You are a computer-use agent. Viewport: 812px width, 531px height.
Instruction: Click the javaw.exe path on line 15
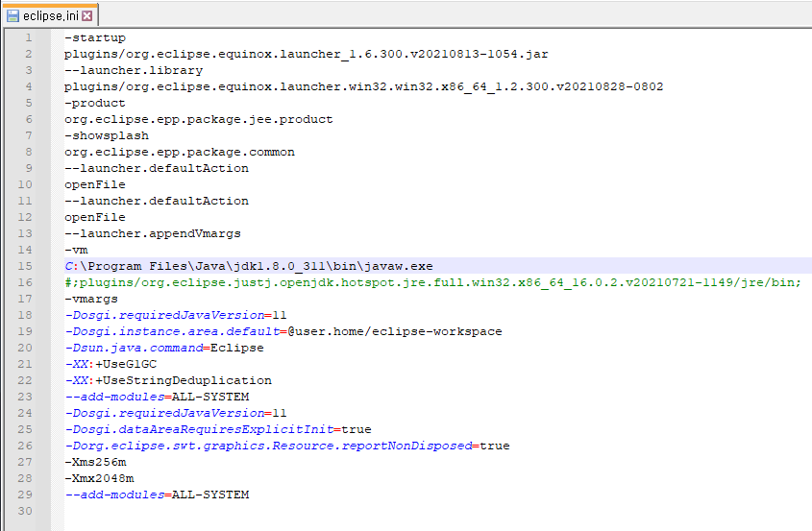coord(249,266)
